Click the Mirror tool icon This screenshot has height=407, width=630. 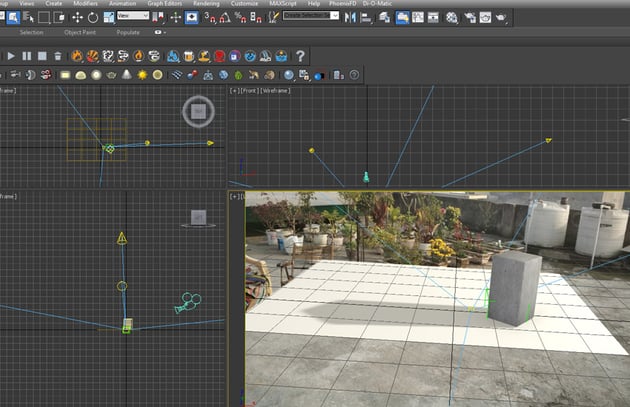coord(350,17)
